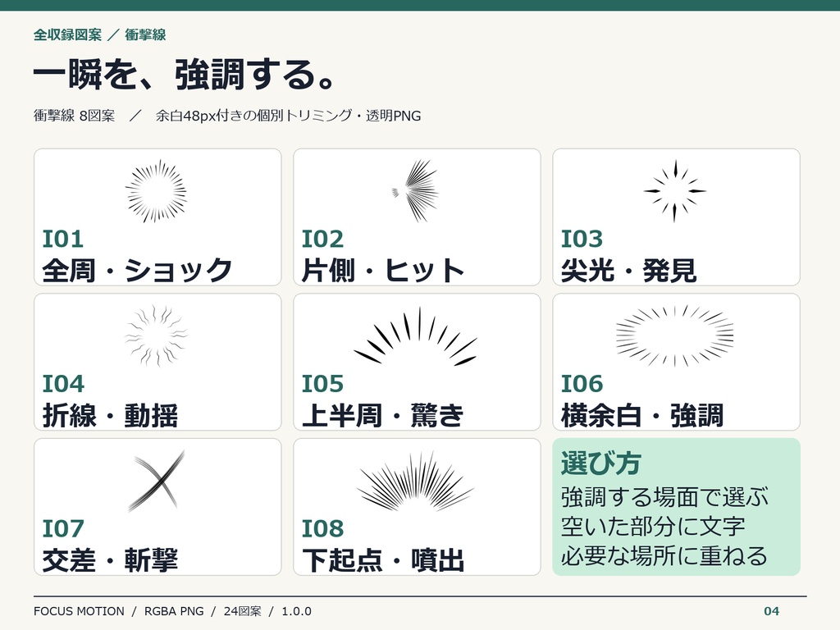The height and width of the screenshot is (630, 840).
Task: Click the line 必要な場所に重ねる
Action: coord(664,556)
